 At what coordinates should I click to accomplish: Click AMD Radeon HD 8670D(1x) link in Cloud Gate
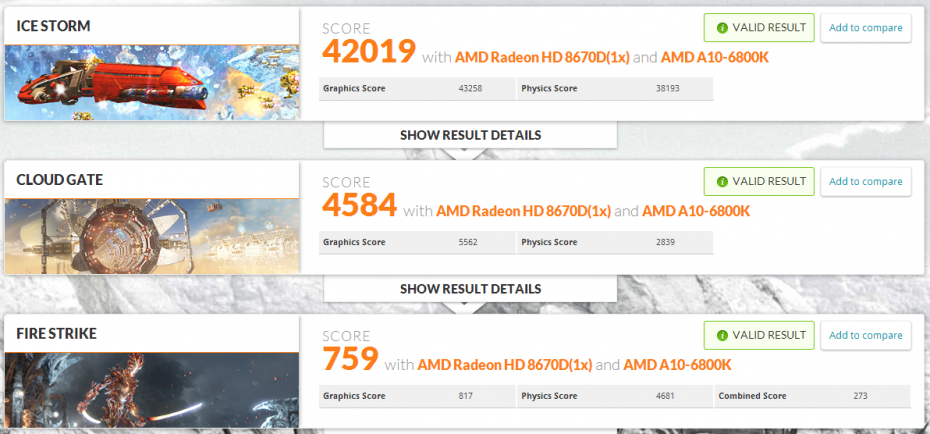524,211
